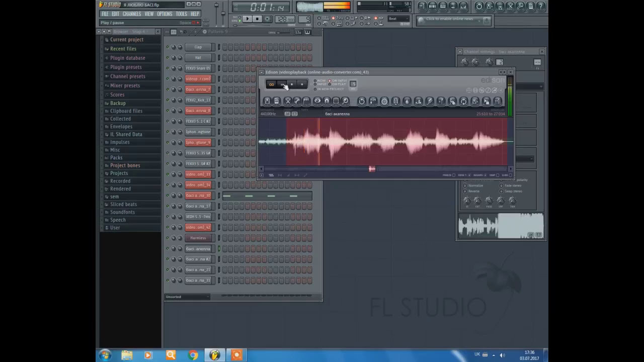This screenshot has height=362, width=644.
Task: Click the Edison horizontal scrollbar pink thumb
Action: (x=372, y=169)
